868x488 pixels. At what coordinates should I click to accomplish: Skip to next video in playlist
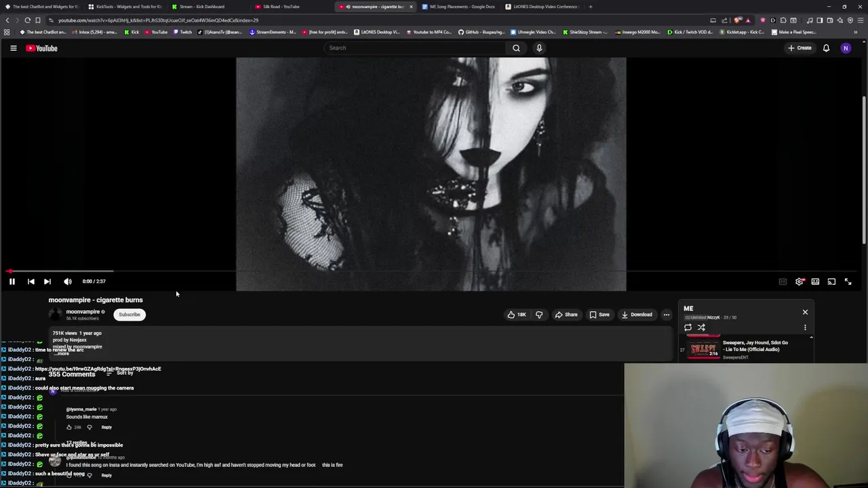[47, 281]
